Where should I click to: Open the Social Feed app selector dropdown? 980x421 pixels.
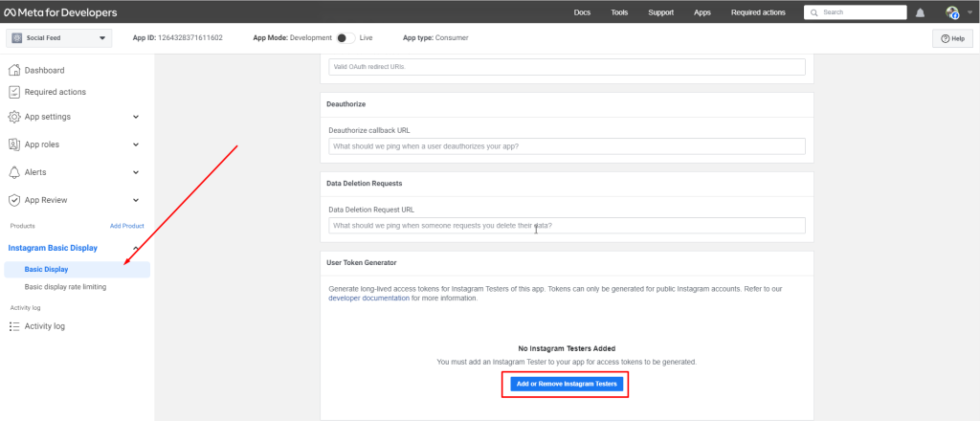(58, 38)
